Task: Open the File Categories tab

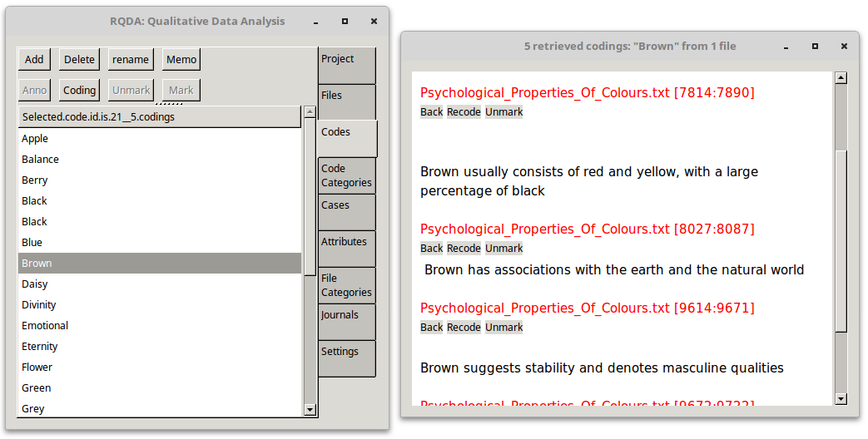Action: click(346, 285)
